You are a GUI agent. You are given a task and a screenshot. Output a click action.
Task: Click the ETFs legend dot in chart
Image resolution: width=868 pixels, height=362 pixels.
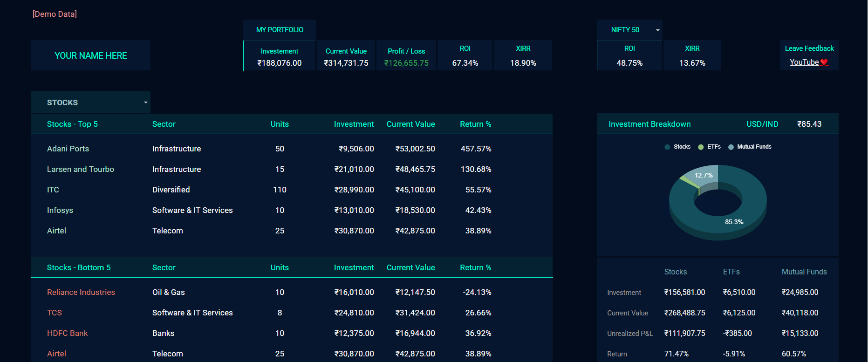click(x=701, y=147)
